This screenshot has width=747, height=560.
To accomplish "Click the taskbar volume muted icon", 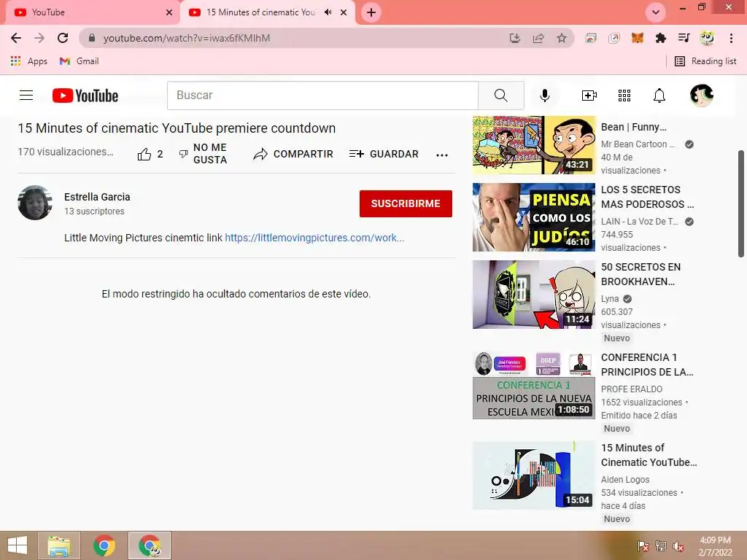I will click(x=678, y=546).
